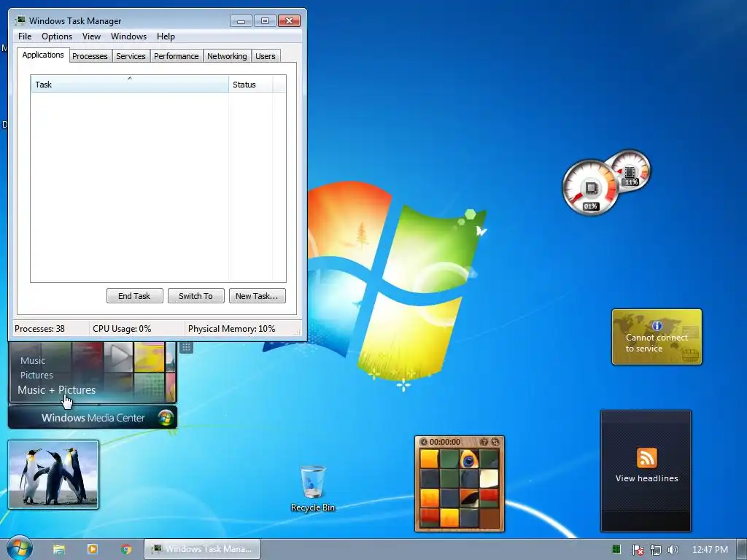Open the Start menu orb
This screenshot has height=560, width=747.
[20, 548]
